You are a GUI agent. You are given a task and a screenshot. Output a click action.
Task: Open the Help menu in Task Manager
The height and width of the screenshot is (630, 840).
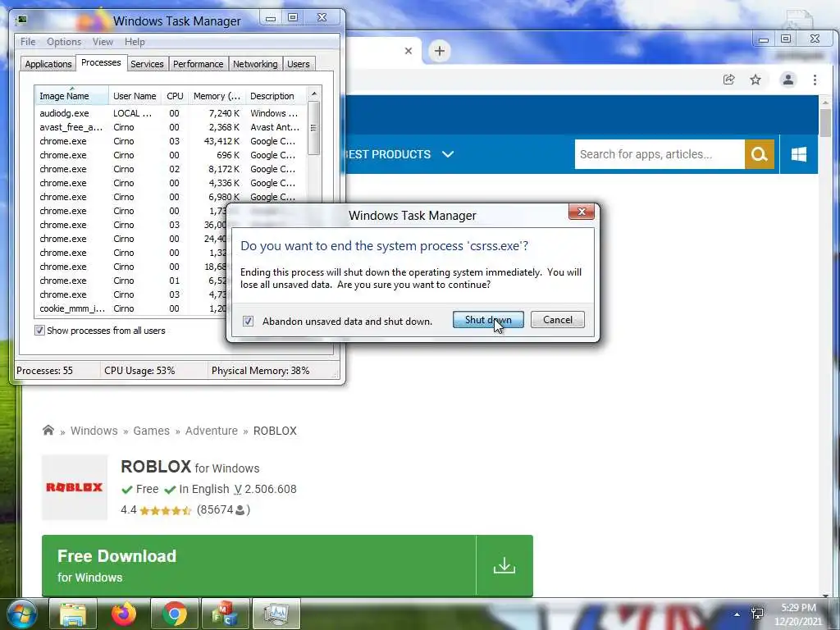[x=135, y=42]
